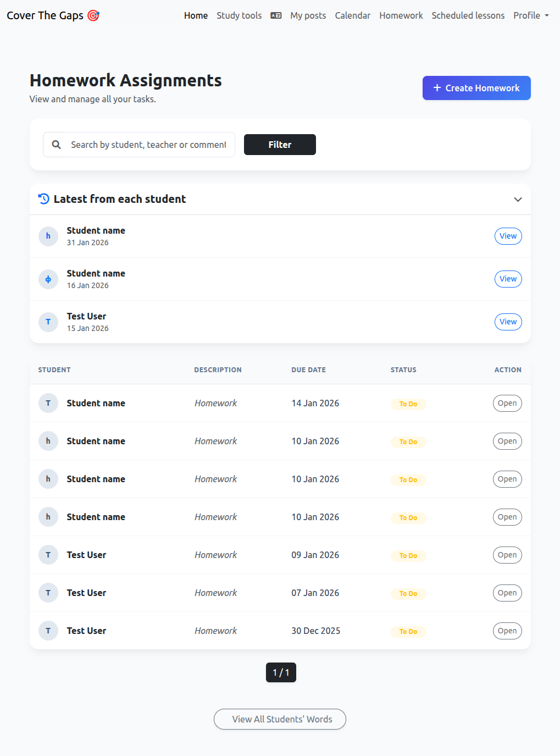This screenshot has width=560, height=756.
Task: Click the plus icon on Create Homework
Action: 437,87
